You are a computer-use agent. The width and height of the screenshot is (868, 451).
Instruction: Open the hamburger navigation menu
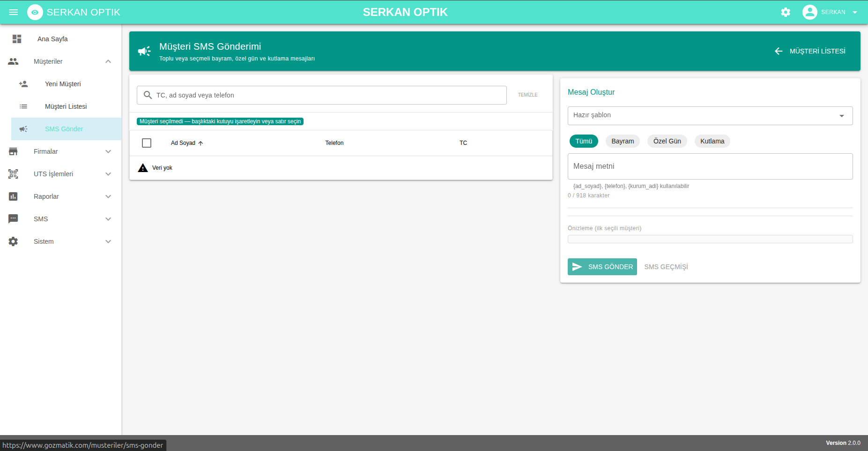(x=14, y=12)
